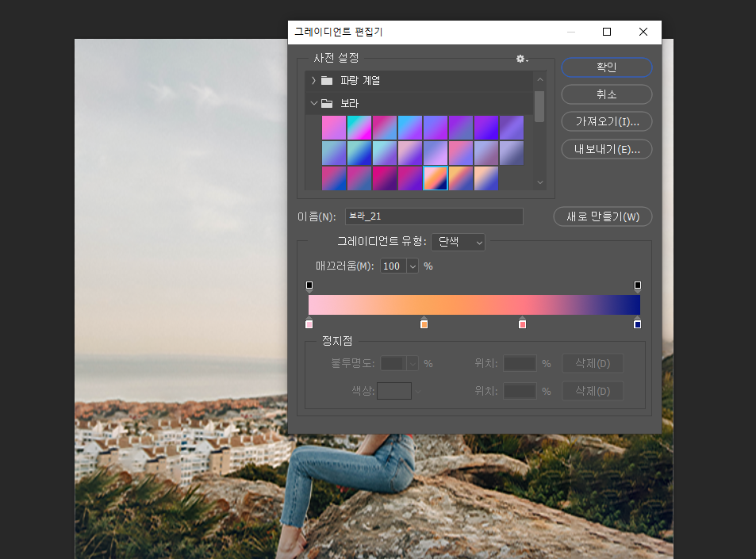Select the last row-three preset, peach to blue
This screenshot has width=756, height=559.
coord(486,178)
